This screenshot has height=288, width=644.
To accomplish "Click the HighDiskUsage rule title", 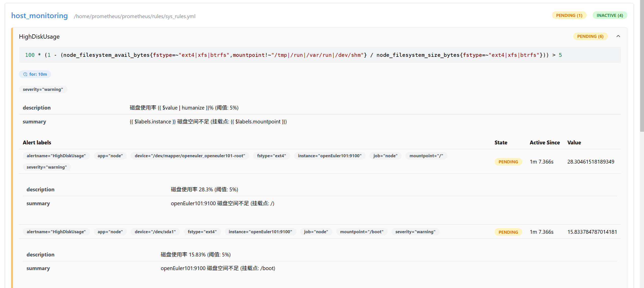I will click(39, 36).
